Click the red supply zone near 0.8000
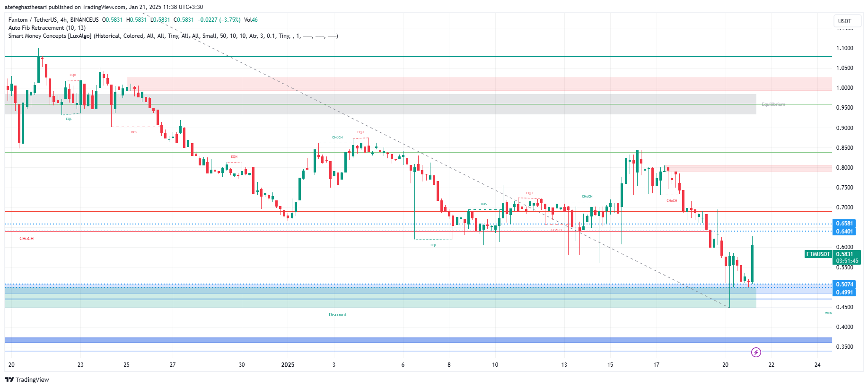 (x=749, y=168)
